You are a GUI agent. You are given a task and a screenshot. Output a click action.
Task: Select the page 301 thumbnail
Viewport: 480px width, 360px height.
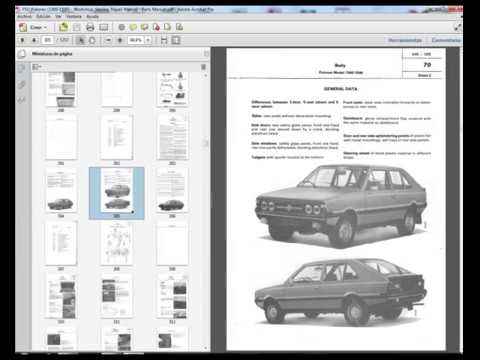tap(61, 137)
